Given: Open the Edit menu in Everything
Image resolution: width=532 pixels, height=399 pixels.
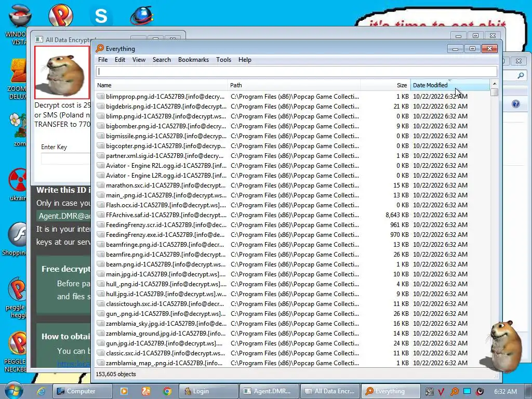Looking at the screenshot, I should coord(120,60).
